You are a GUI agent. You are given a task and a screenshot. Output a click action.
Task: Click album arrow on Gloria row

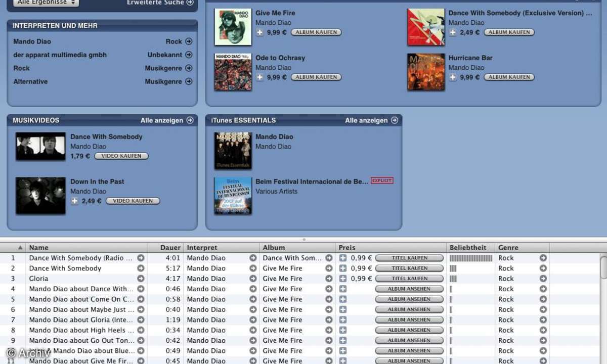[329, 279]
